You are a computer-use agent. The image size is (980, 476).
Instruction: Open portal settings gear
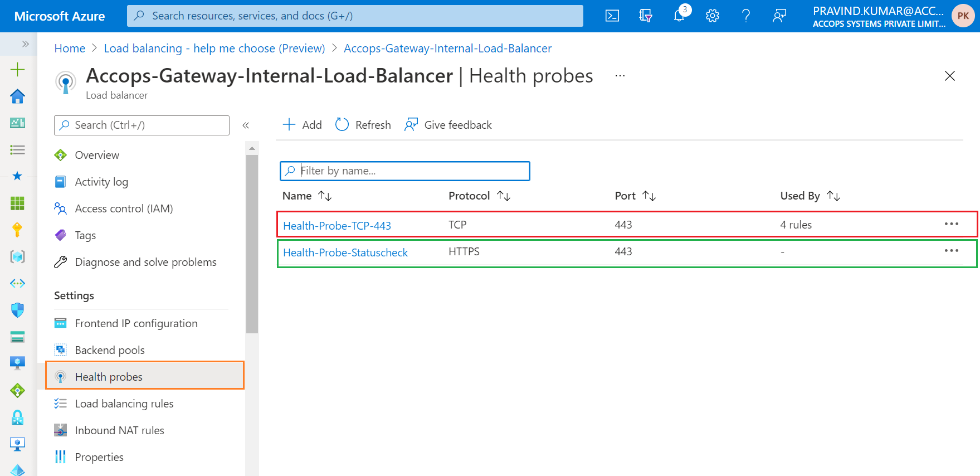[713, 16]
